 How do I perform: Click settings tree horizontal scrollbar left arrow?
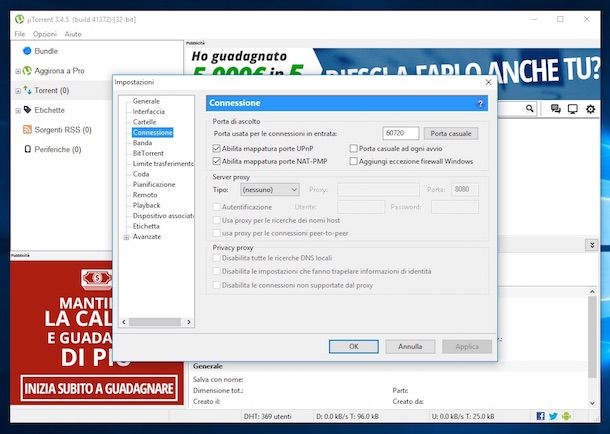(x=124, y=322)
